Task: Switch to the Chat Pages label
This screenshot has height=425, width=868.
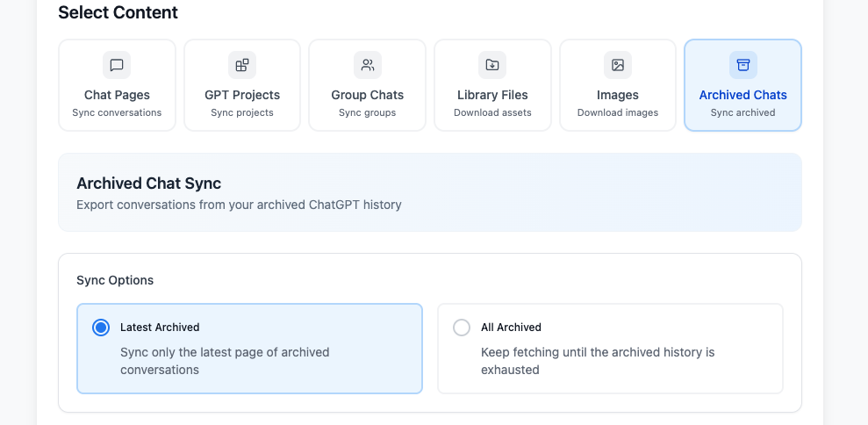Action: coord(117,96)
